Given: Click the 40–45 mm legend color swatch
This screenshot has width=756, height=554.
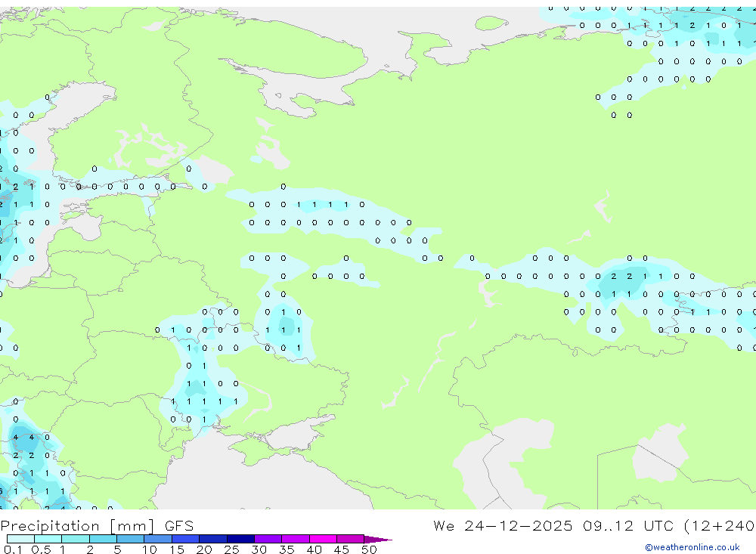Looking at the screenshot, I should 323,539.
